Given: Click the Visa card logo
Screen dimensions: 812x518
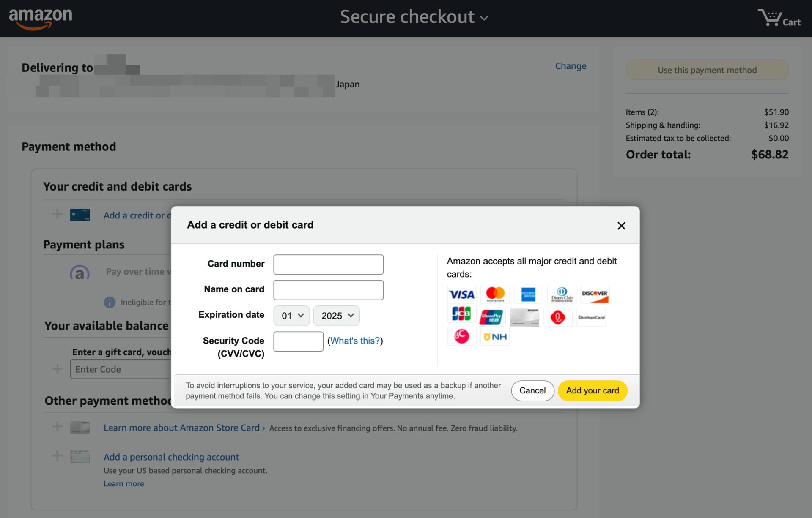Looking at the screenshot, I should coord(461,294).
